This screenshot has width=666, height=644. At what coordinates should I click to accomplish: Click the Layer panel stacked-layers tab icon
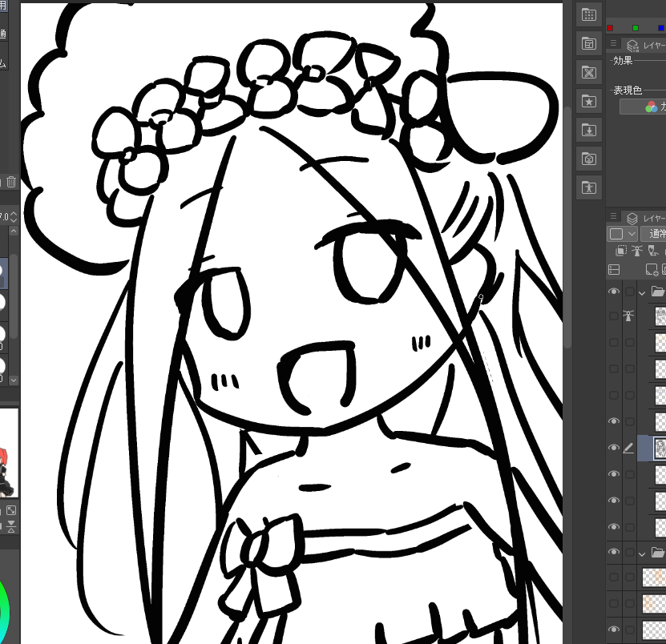click(x=632, y=218)
